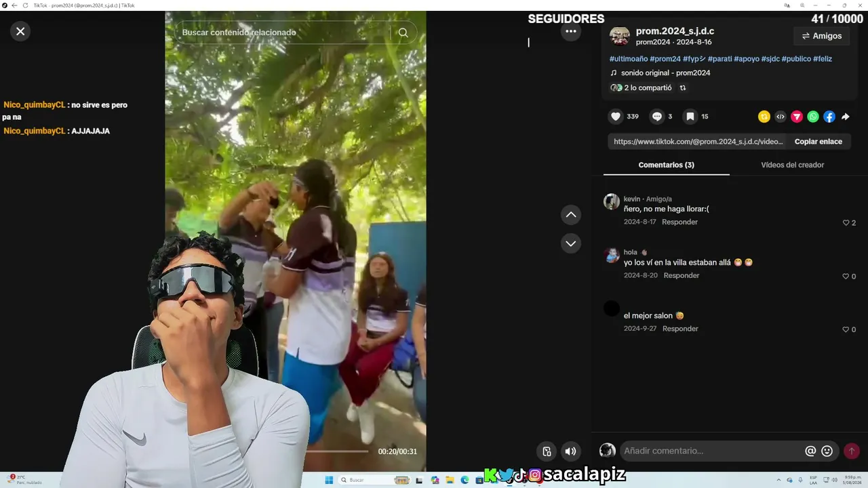Image resolution: width=868 pixels, height=488 pixels.
Task: Click the @ mention icon
Action: 810,451
